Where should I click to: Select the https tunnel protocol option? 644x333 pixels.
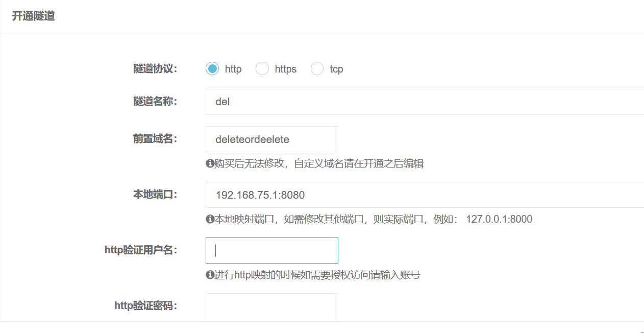point(262,68)
